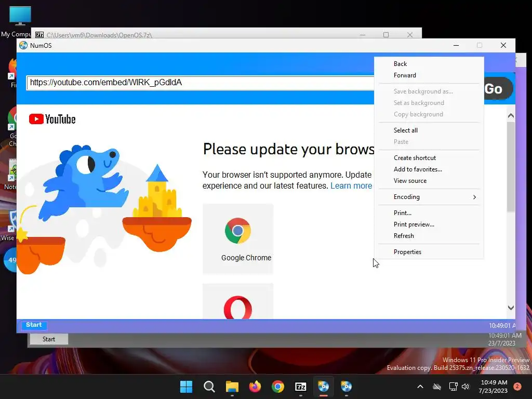Click the page scrollbar down arrow

pyautogui.click(x=511, y=308)
